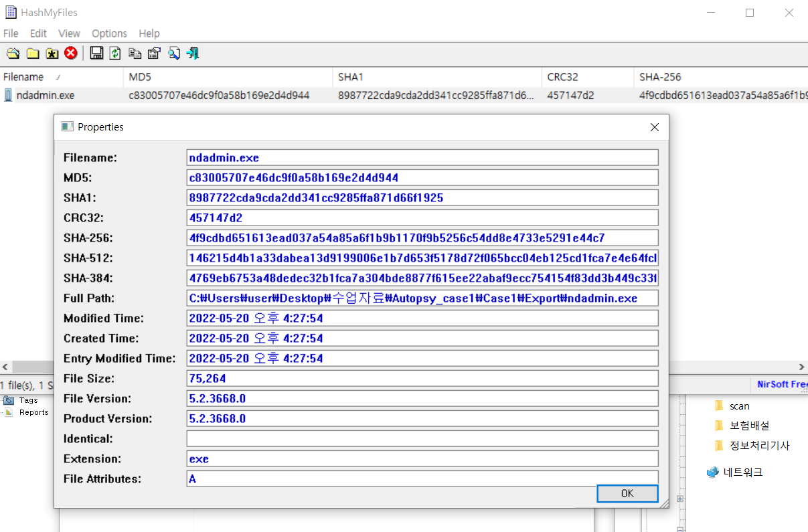Click the Extension field showing exe
808x532 pixels.
tap(422, 458)
